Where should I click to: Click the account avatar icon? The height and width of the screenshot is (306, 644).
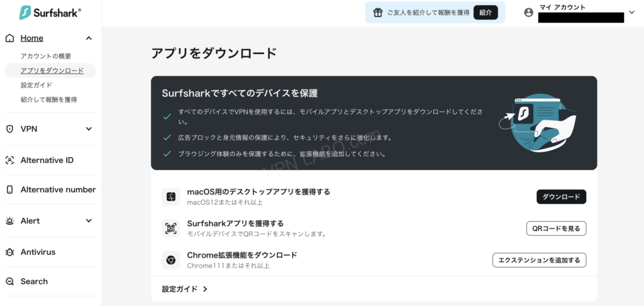(x=528, y=13)
